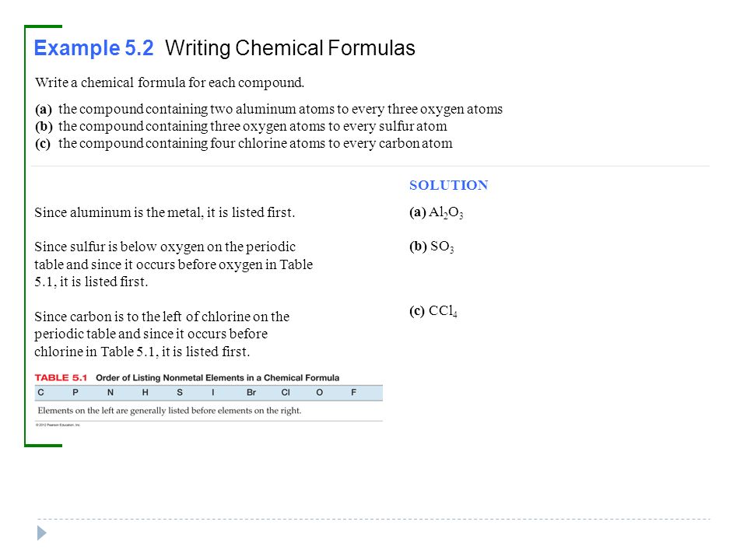Click the C element in the table
The height and width of the screenshot is (560, 747).
(40, 392)
